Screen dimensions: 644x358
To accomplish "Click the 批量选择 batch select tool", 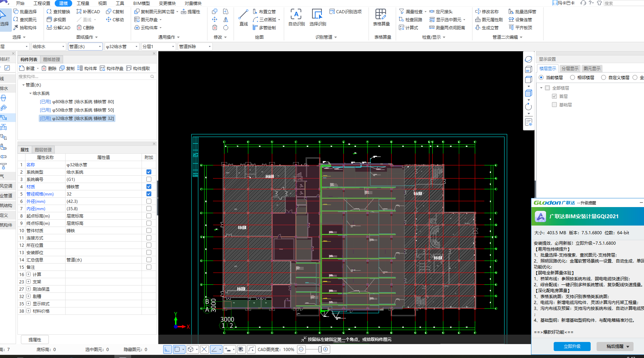I will click(x=25, y=12).
